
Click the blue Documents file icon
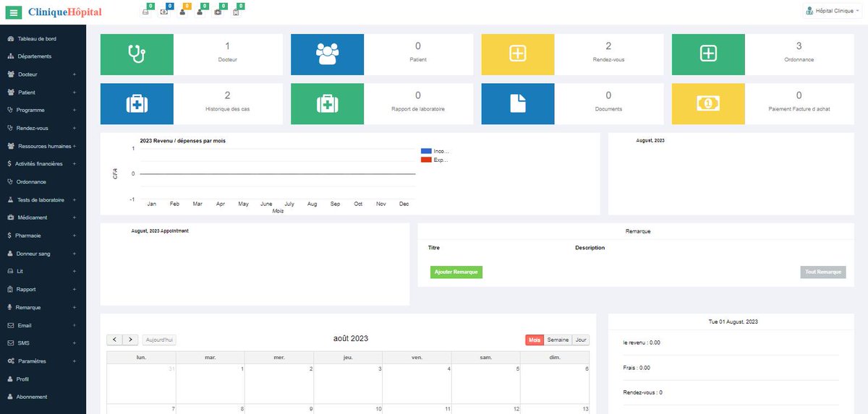point(518,103)
